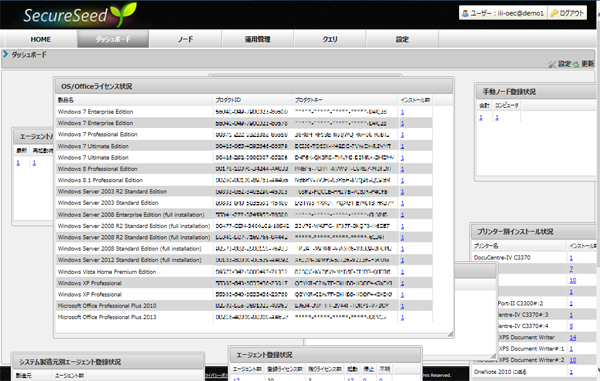Select Microsoft Office Professional Plus 2013 name
The image size is (600, 381).
(107, 317)
